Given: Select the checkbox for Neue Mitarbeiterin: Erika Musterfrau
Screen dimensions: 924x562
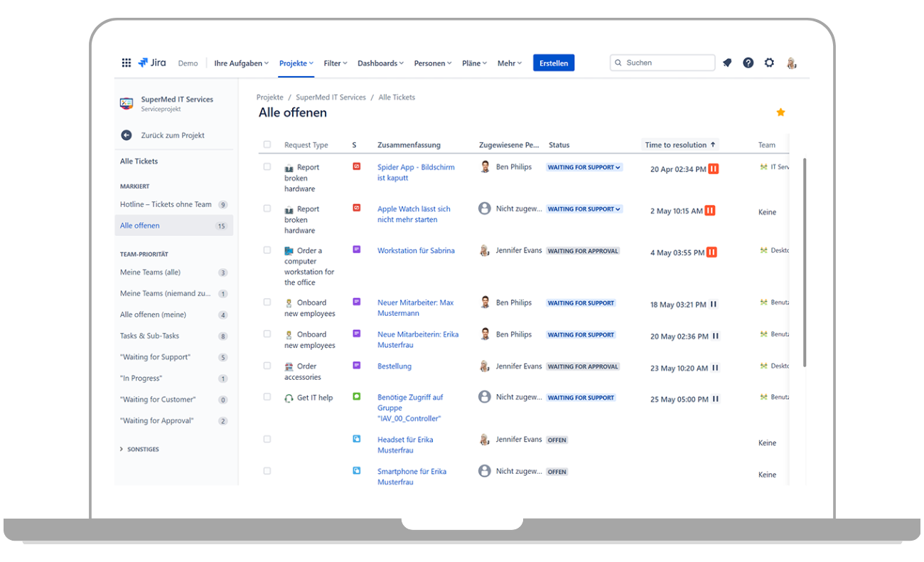Looking at the screenshot, I should coord(267,334).
